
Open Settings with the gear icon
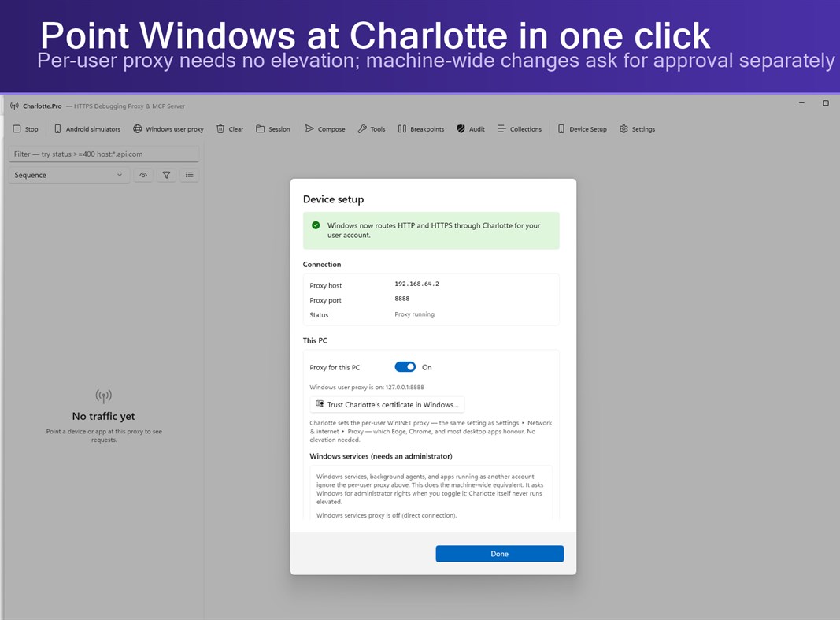[637, 129]
